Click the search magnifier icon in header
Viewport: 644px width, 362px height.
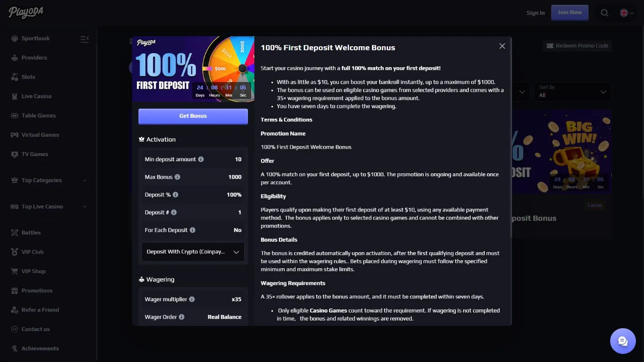[x=605, y=13]
